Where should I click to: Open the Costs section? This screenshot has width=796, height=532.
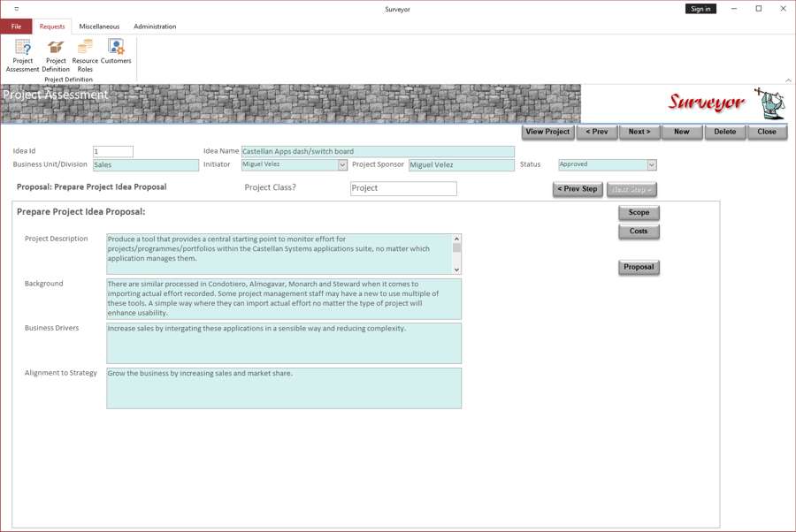pos(639,232)
